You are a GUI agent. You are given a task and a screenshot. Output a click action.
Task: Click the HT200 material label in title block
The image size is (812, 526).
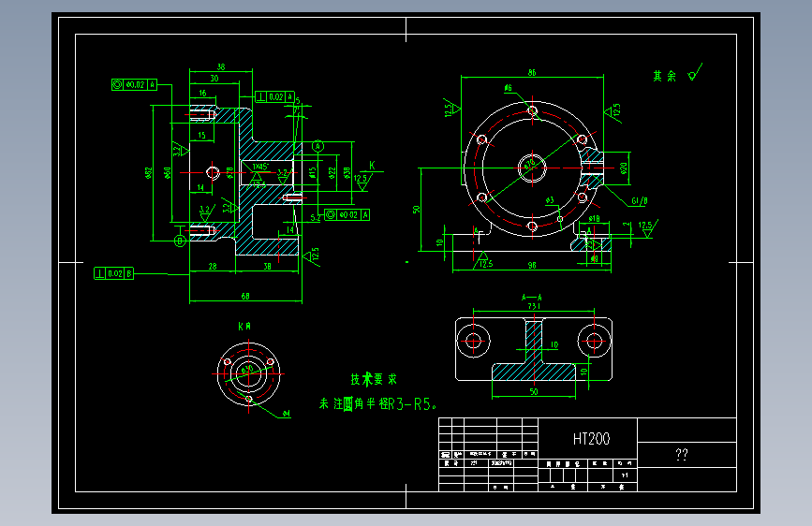pos(591,439)
